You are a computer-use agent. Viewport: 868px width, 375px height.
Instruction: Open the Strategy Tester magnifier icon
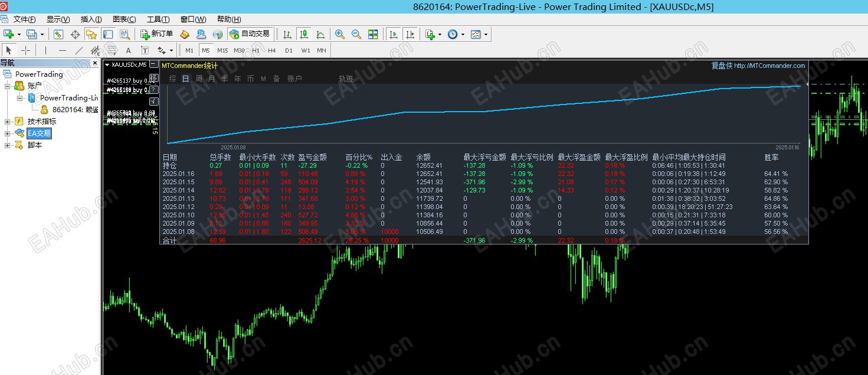click(125, 34)
